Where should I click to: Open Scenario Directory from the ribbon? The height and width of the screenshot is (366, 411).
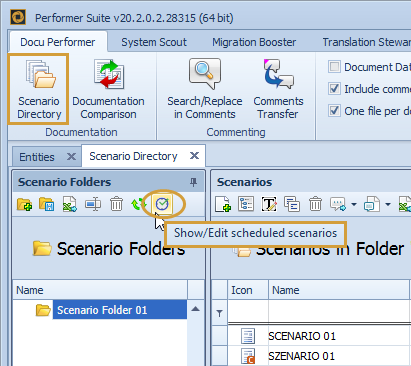click(39, 89)
